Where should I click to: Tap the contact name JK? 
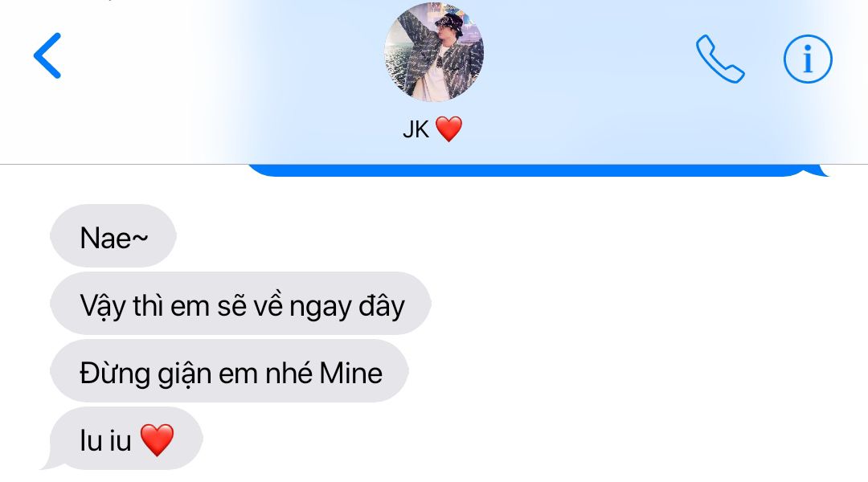416,129
